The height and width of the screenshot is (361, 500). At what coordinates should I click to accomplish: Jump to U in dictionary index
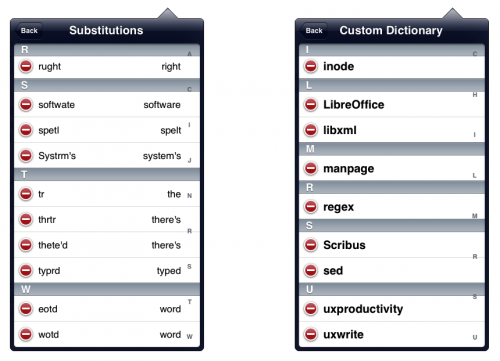pyautogui.click(x=475, y=337)
